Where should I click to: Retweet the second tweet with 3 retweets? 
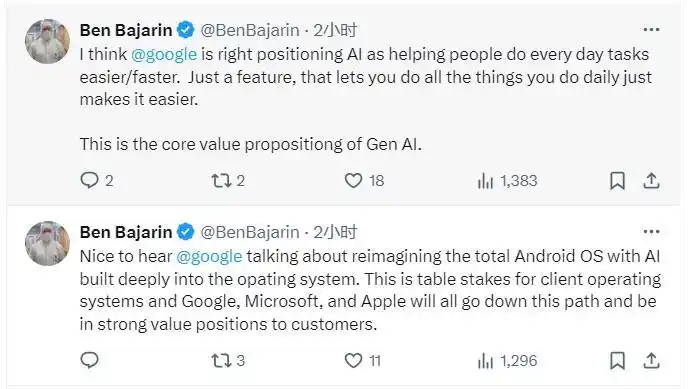[221, 361]
